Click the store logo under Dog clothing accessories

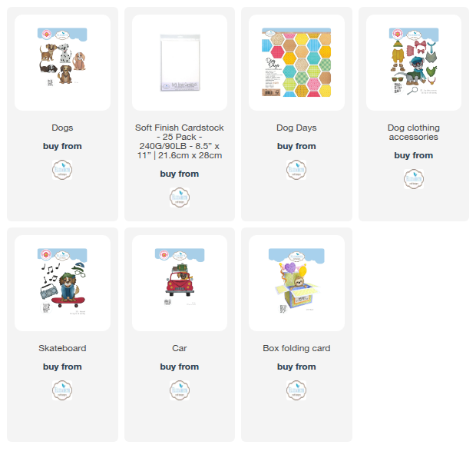[414, 179]
